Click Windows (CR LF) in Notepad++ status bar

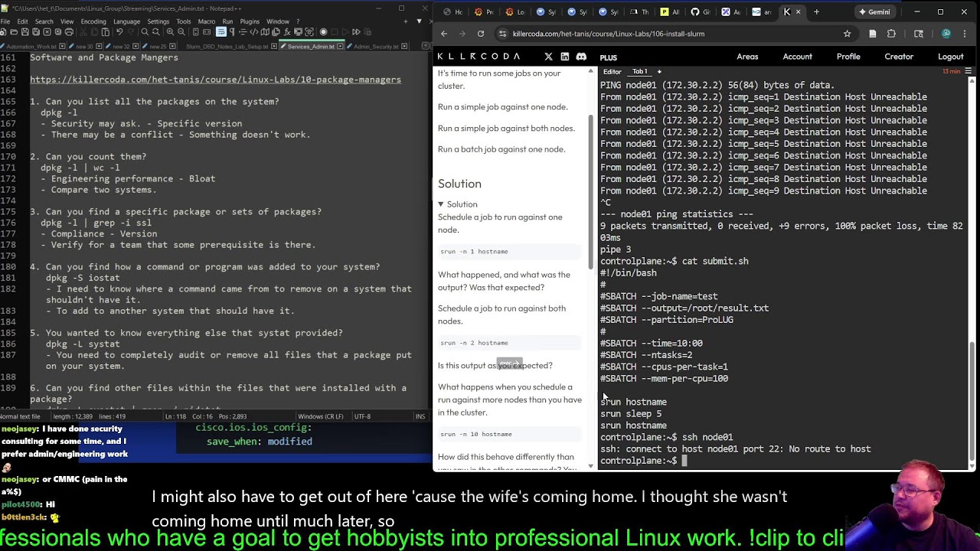point(321,416)
